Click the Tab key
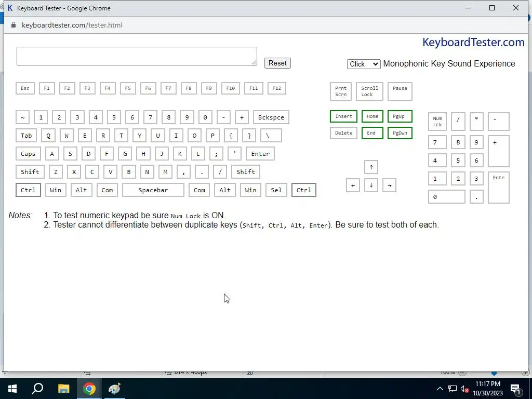Viewport: 532px width, 399px height. 26,136
